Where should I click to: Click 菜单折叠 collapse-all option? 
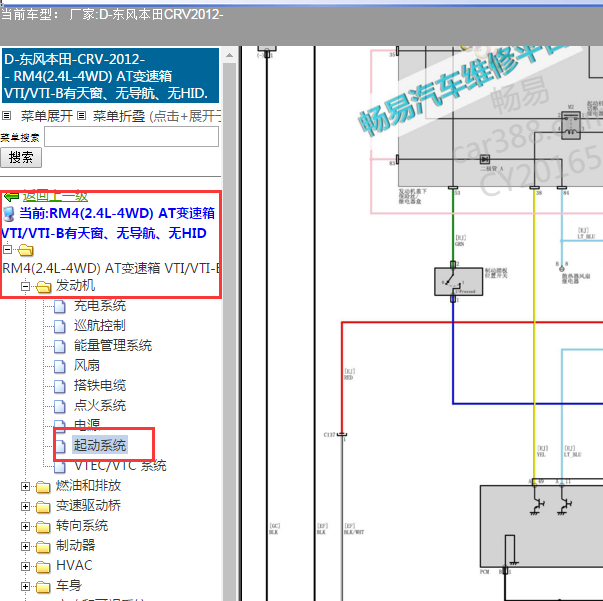118,116
